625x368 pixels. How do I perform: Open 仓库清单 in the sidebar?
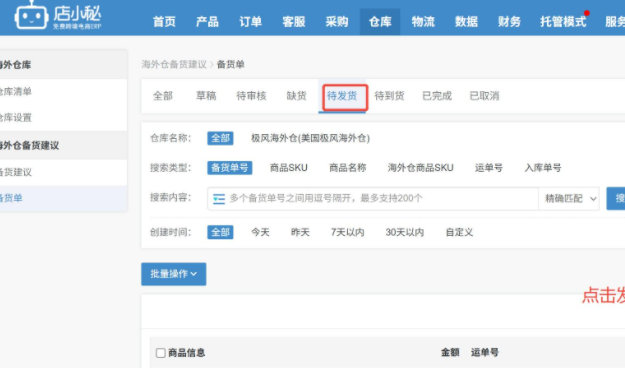coord(16,91)
